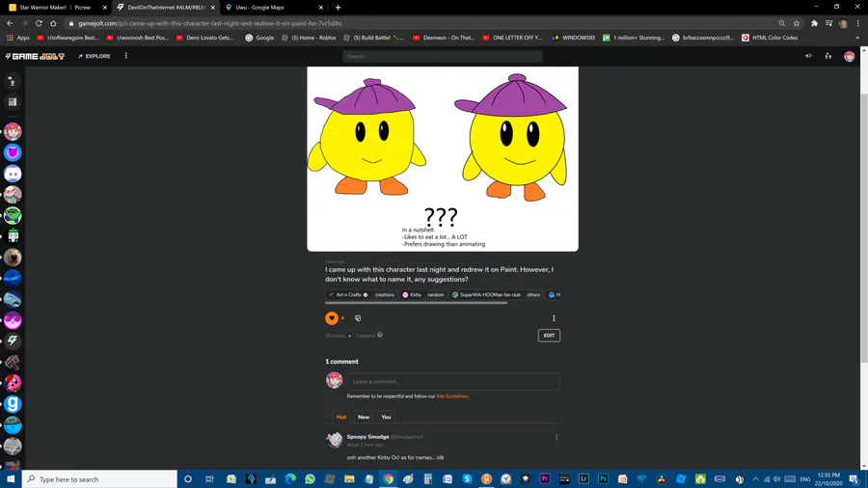The width and height of the screenshot is (868, 488).
Task: Open the sidebar library icon
Action: 13,102
